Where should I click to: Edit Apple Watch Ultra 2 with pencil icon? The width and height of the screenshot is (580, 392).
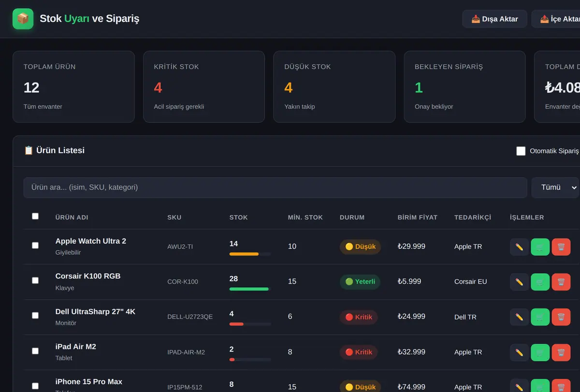click(x=520, y=247)
